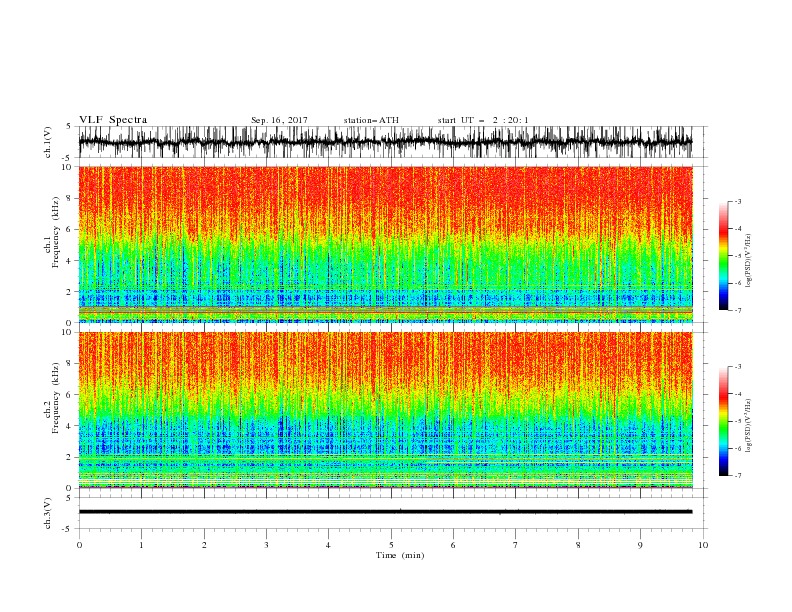The width and height of the screenshot is (792, 612).
Task: Click the "-7" label on ch.2 colorbar
Action: coord(737,476)
